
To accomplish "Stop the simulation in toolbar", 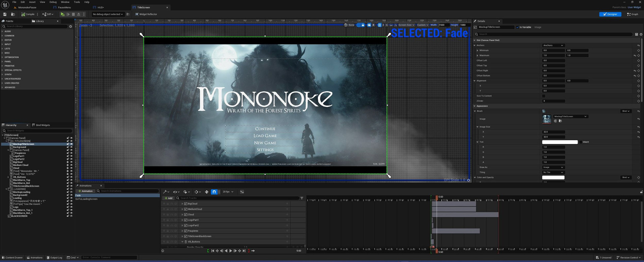I will [x=73, y=14].
